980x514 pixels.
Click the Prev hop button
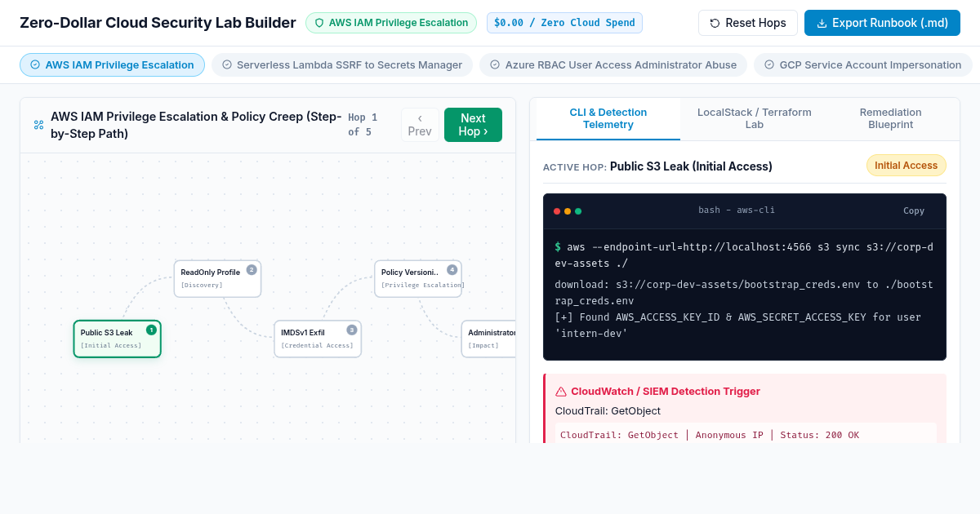coord(420,125)
